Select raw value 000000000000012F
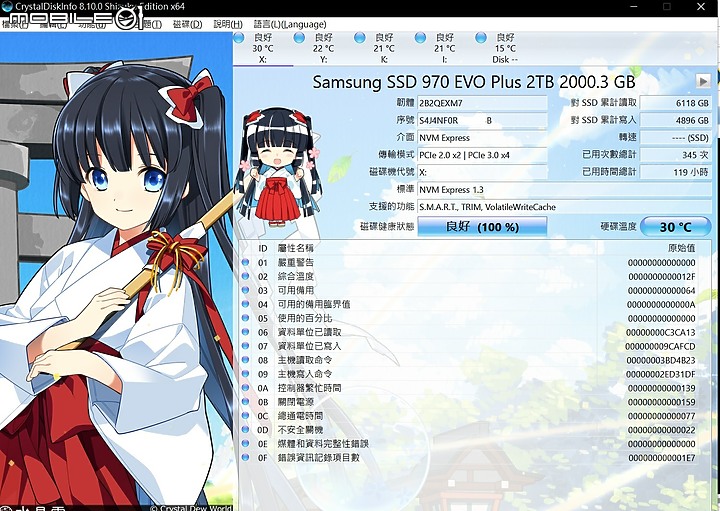The height and width of the screenshot is (511, 720). tap(662, 276)
